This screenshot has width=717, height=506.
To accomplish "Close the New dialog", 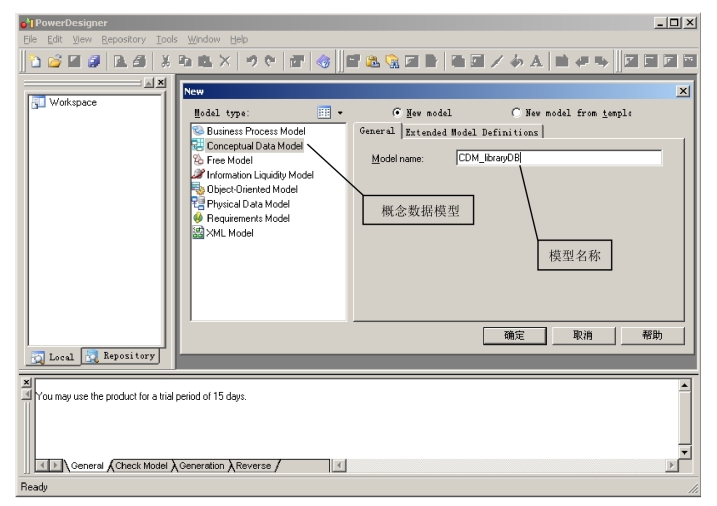I will click(683, 91).
